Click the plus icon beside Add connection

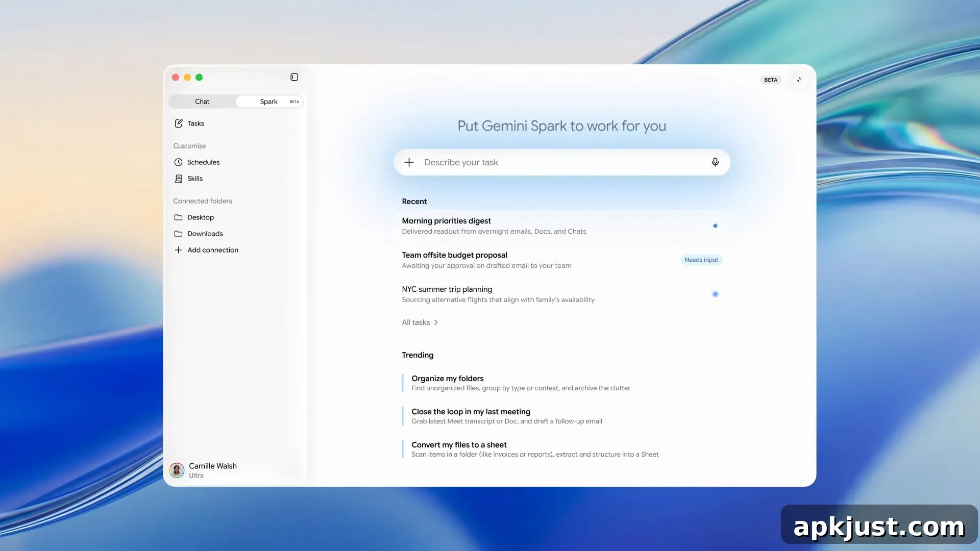click(178, 250)
